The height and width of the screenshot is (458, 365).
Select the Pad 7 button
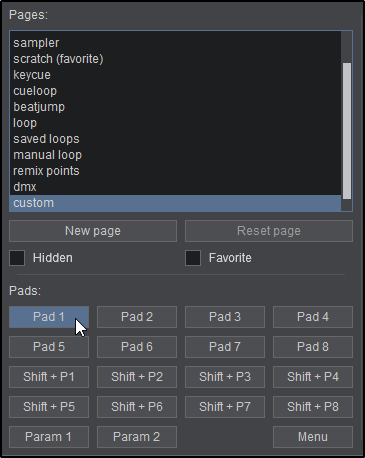pyautogui.click(x=225, y=347)
